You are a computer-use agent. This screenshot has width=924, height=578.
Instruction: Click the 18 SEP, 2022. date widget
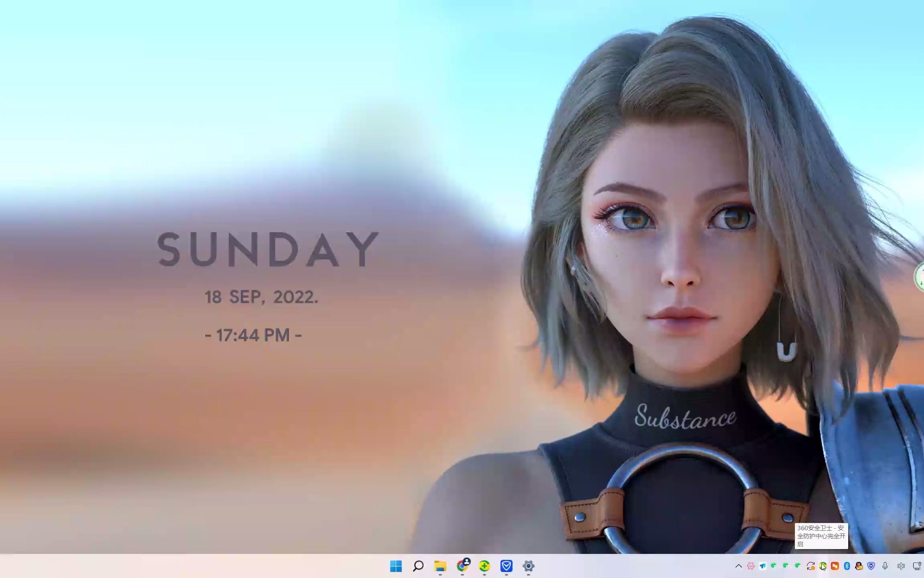click(261, 297)
